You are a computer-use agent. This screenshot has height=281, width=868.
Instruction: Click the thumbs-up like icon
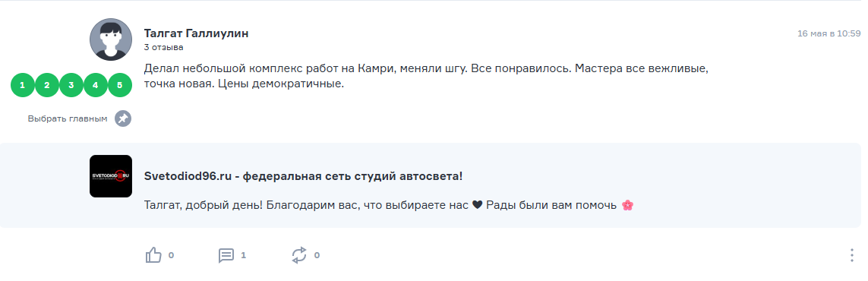point(153,255)
